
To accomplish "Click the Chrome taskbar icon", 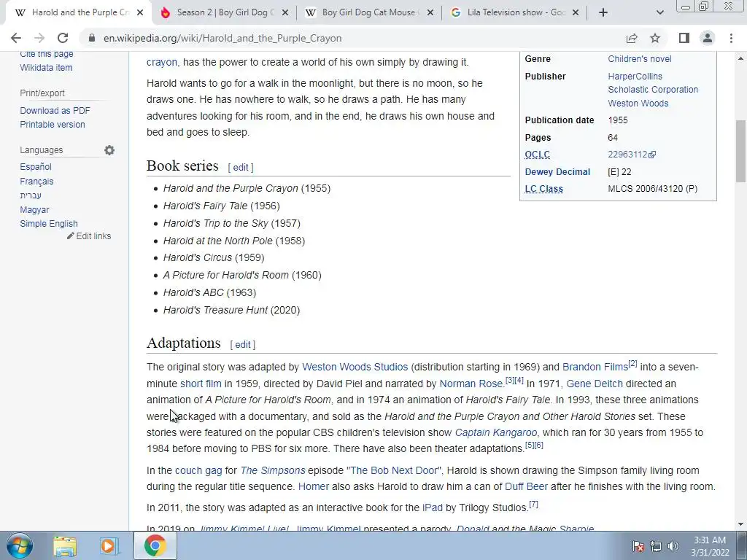I will click(155, 545).
